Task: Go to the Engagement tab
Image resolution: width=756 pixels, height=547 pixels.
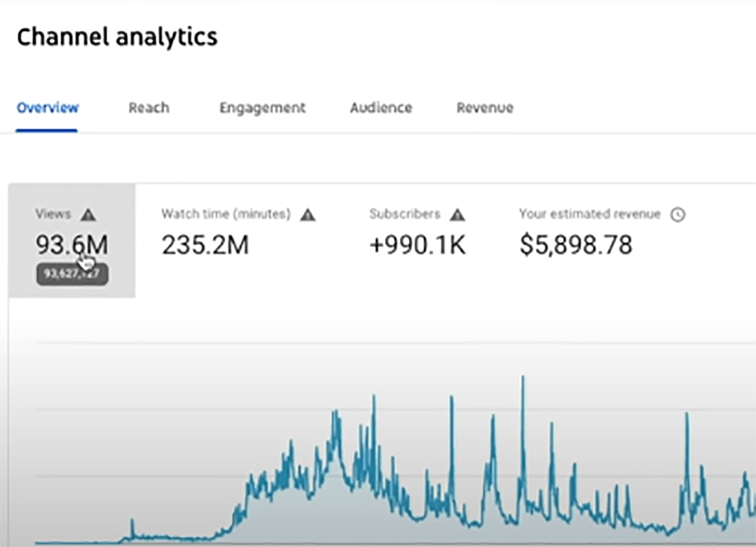Action: click(x=262, y=108)
